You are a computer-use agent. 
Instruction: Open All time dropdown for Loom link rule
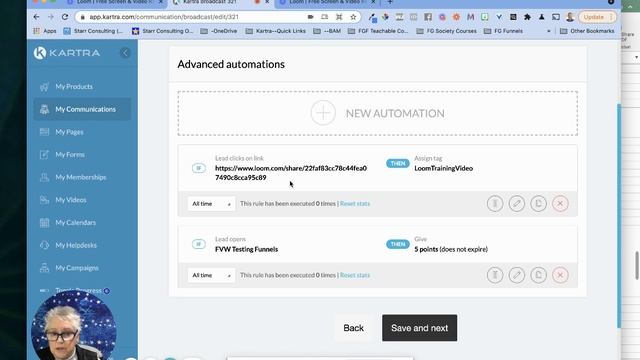pos(211,204)
